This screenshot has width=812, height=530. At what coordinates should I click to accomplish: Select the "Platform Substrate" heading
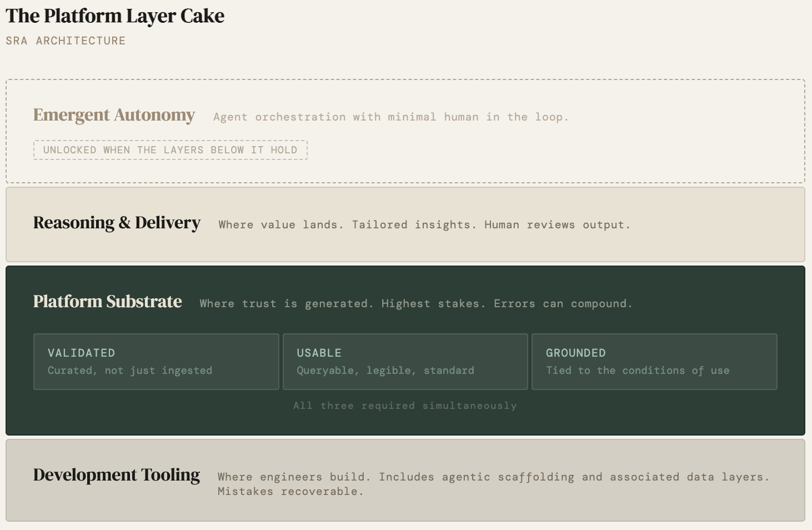point(107,302)
